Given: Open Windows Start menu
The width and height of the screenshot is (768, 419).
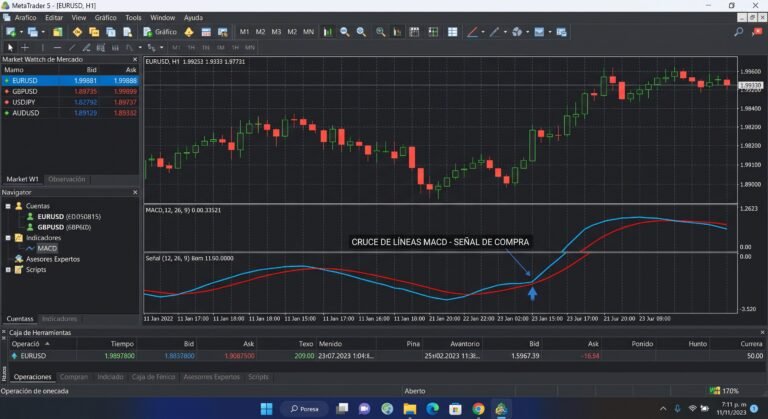Looking at the screenshot, I should tap(266, 409).
